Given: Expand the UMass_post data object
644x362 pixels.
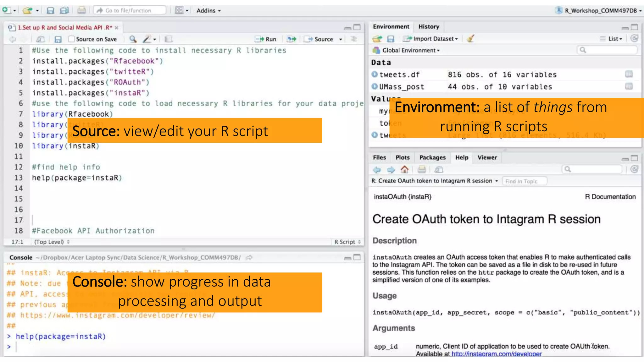Looking at the screenshot, I should coord(375,86).
